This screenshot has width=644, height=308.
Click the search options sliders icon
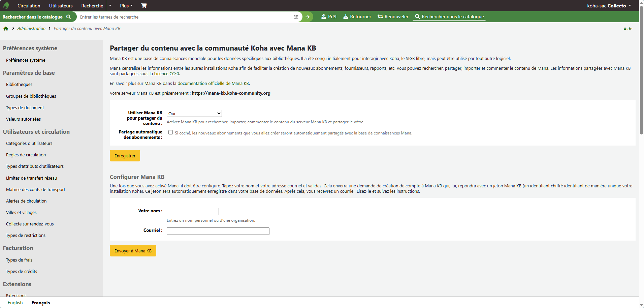point(296,17)
